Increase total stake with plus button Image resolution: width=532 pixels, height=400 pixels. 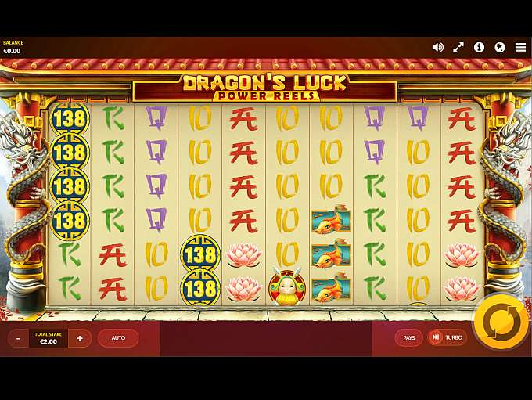click(x=80, y=338)
